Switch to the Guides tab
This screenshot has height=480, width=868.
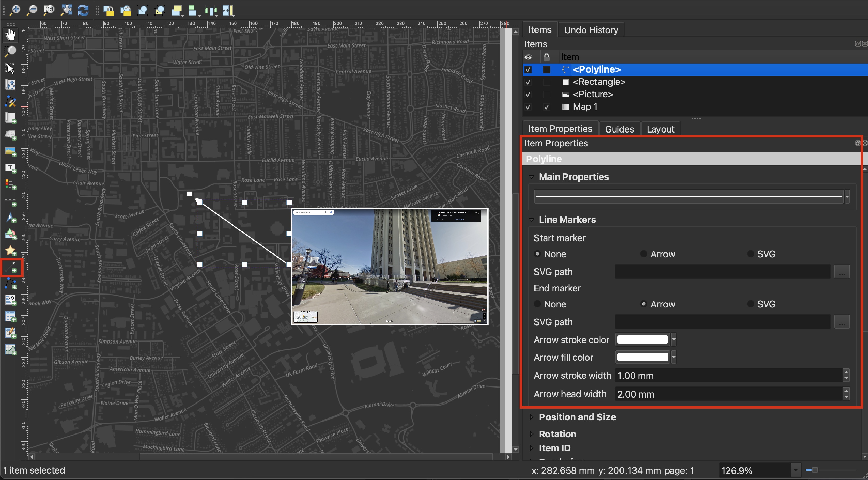pos(620,129)
